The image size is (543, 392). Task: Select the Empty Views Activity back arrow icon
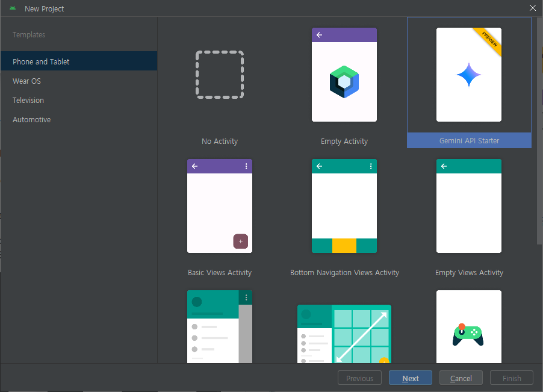(x=444, y=166)
